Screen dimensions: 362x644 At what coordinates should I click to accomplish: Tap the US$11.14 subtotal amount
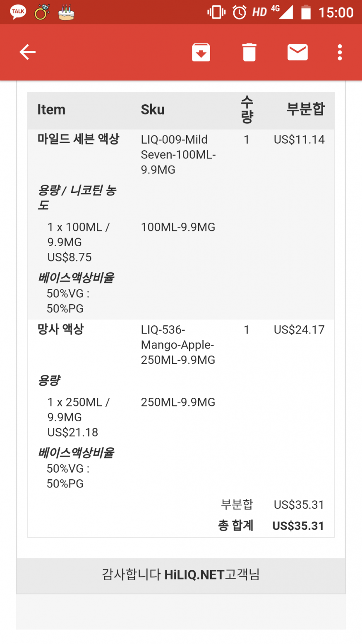click(x=299, y=139)
